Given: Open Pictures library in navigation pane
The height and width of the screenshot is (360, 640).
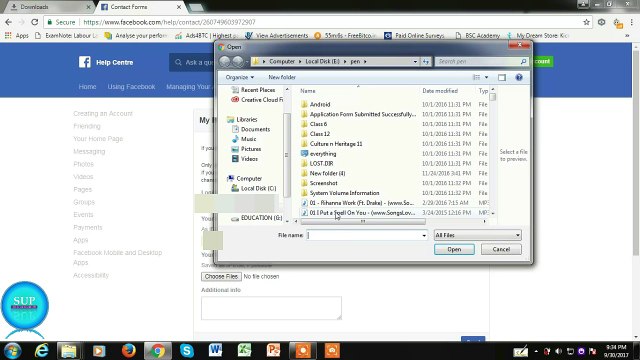Looking at the screenshot, I should [x=251, y=149].
